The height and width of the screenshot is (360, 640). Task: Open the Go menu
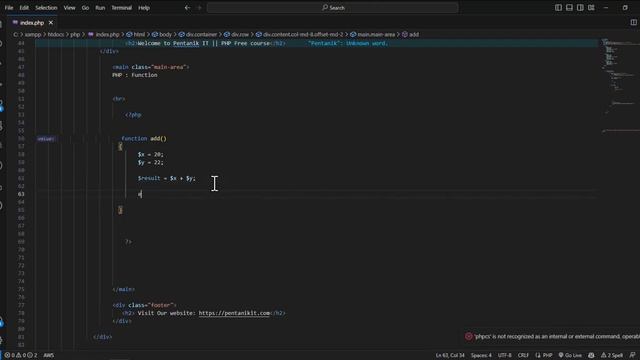pyautogui.click(x=85, y=7)
